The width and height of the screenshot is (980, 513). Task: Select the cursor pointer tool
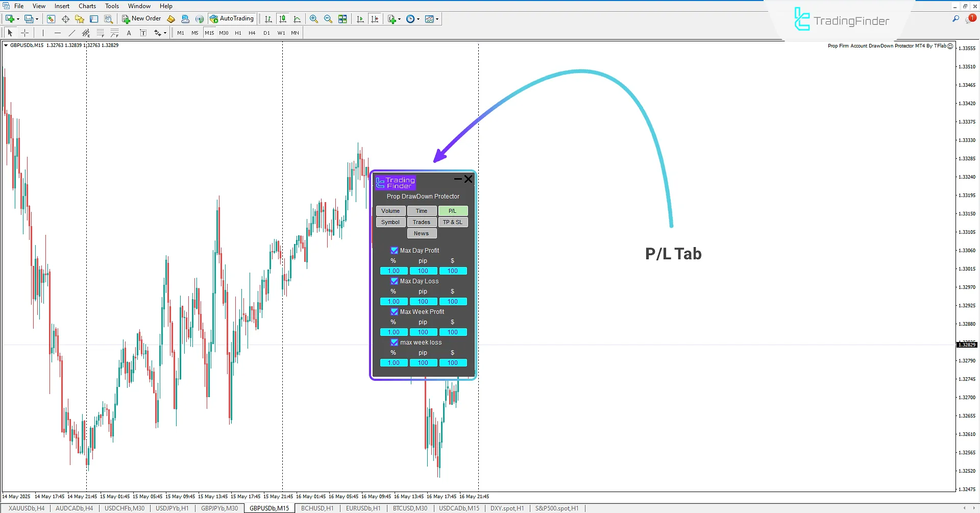click(x=10, y=32)
